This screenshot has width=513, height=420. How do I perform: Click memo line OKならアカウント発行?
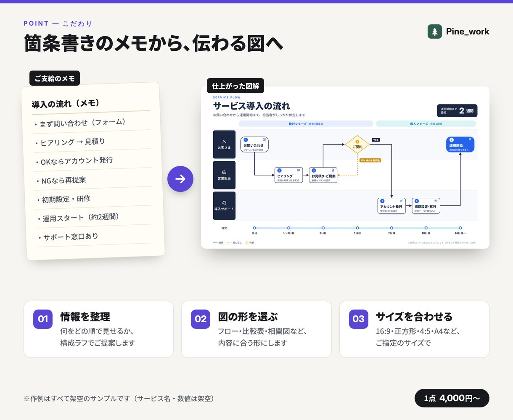pos(74,161)
